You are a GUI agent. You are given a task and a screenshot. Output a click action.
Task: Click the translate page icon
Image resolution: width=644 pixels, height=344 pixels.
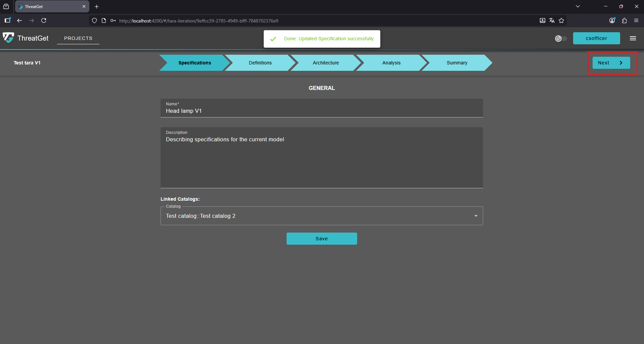pos(552,20)
